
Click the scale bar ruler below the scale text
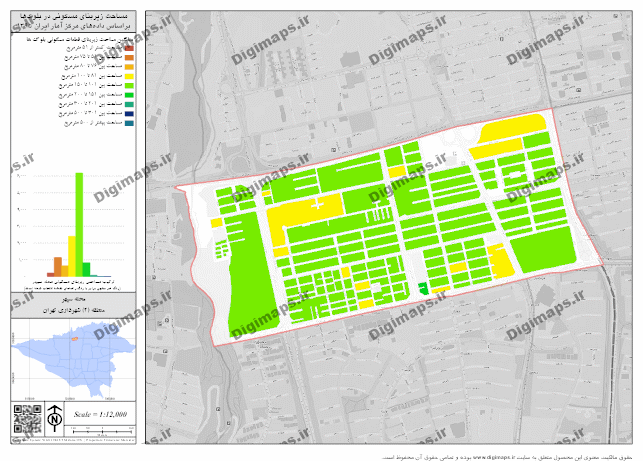102,431
